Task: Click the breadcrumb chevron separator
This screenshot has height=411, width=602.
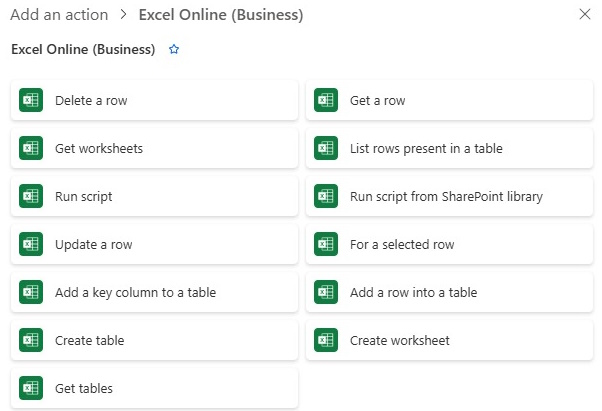Action: pyautogui.click(x=123, y=15)
